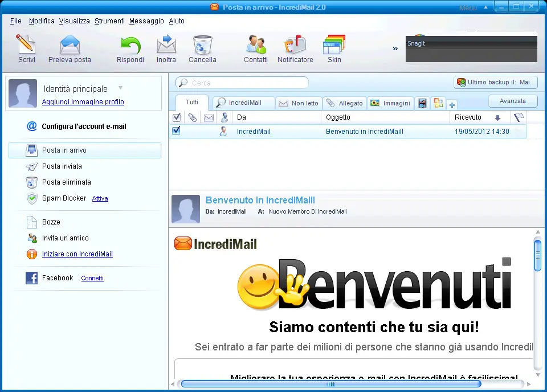This screenshot has height=392, width=547.
Task: Sort messages by Da column
Action: [x=277, y=117]
